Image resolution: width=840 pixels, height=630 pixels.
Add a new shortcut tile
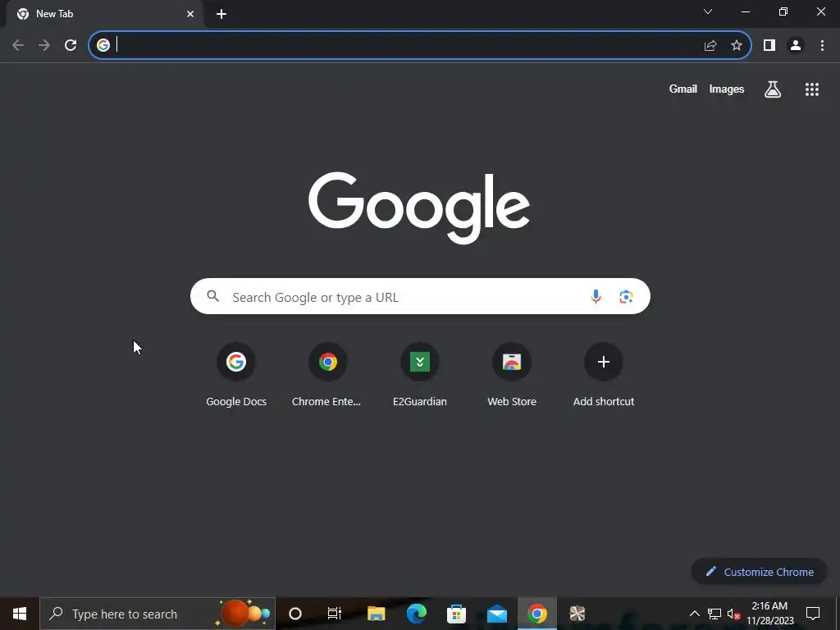pos(604,375)
